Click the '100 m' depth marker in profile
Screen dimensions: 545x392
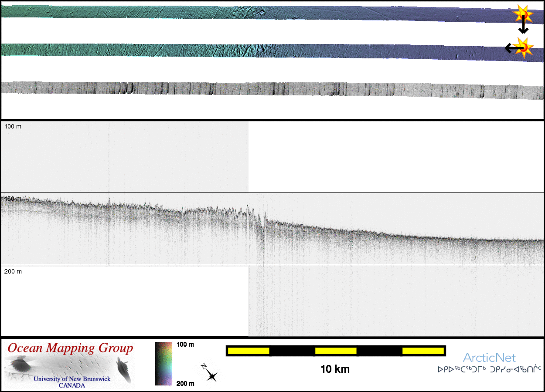click(13, 126)
